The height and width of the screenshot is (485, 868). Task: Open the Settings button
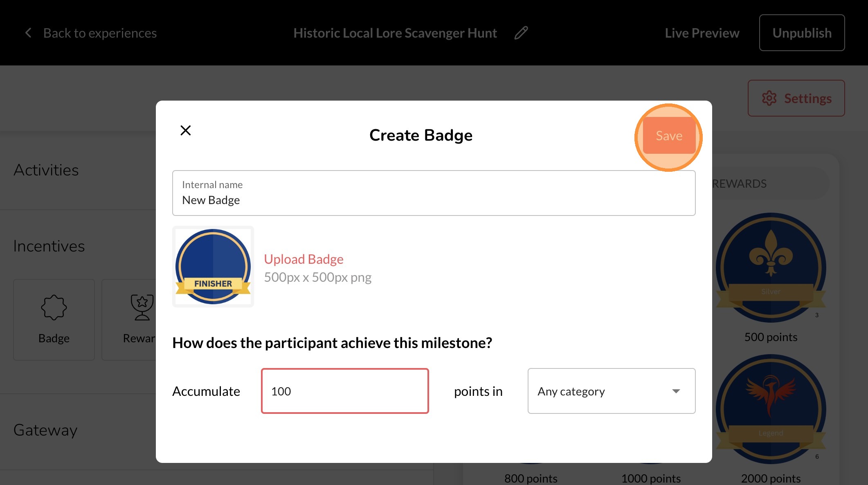coord(796,98)
